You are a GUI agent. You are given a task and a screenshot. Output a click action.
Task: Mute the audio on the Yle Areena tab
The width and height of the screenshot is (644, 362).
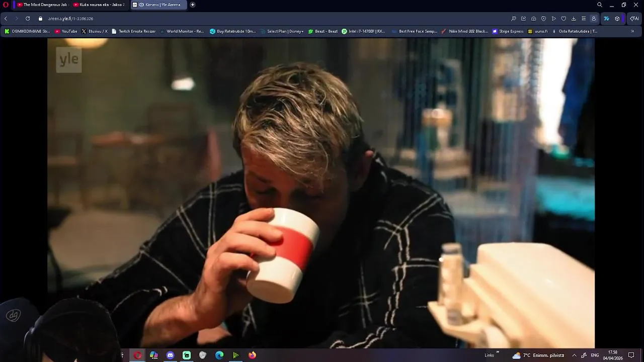(x=141, y=5)
